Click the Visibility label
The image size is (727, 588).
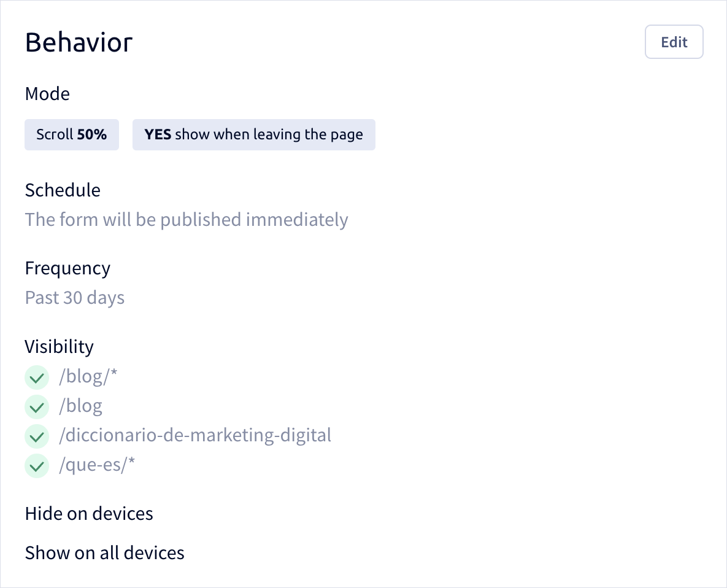[x=60, y=347]
